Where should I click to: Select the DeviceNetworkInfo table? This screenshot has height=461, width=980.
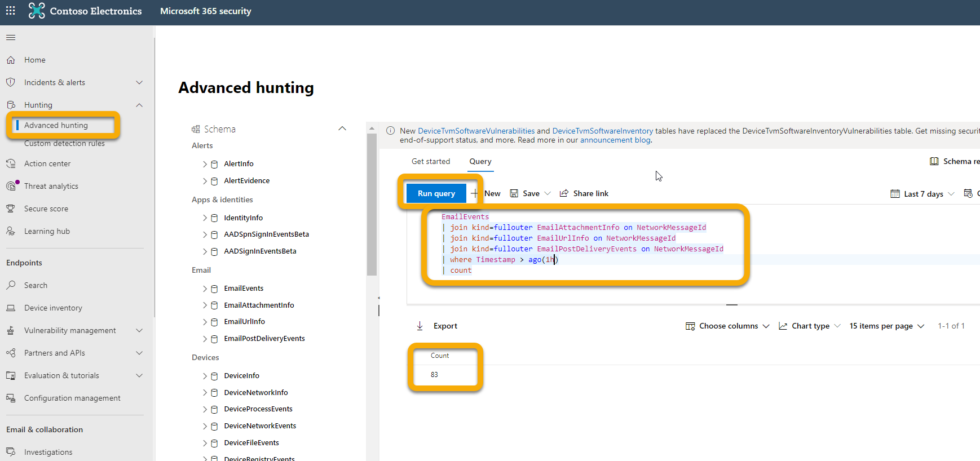pyautogui.click(x=256, y=392)
